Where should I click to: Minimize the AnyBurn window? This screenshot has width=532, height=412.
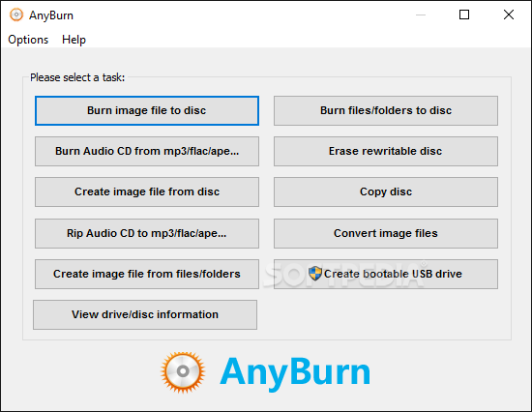click(x=421, y=15)
